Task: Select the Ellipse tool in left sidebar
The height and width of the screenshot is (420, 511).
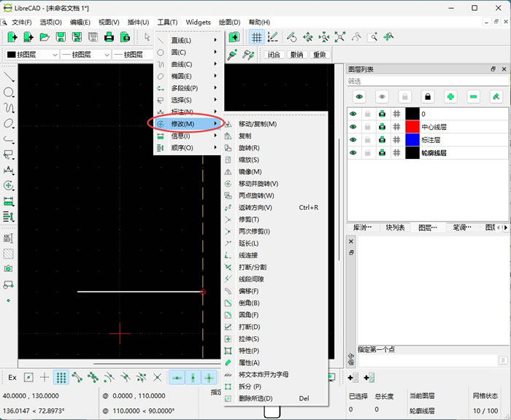Action: pos(9,124)
